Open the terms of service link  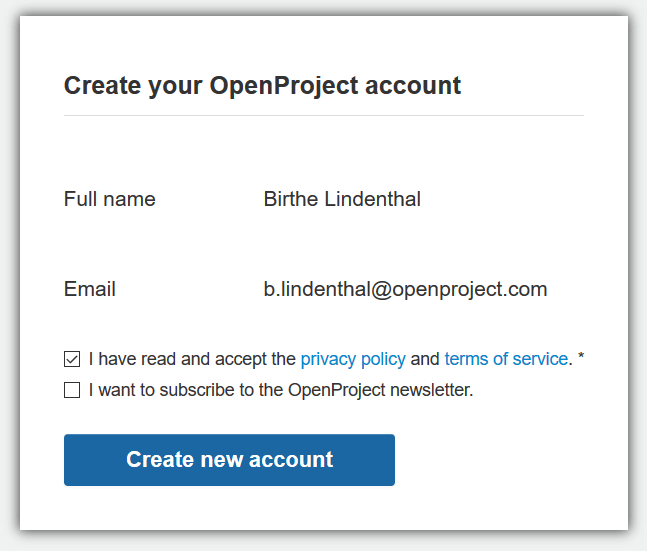click(506, 359)
